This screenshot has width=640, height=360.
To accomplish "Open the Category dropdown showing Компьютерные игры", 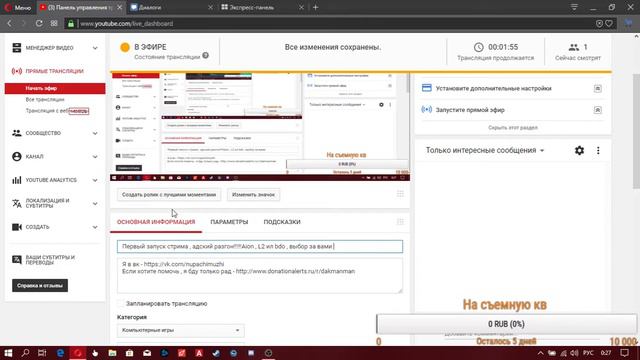I will coord(180,330).
